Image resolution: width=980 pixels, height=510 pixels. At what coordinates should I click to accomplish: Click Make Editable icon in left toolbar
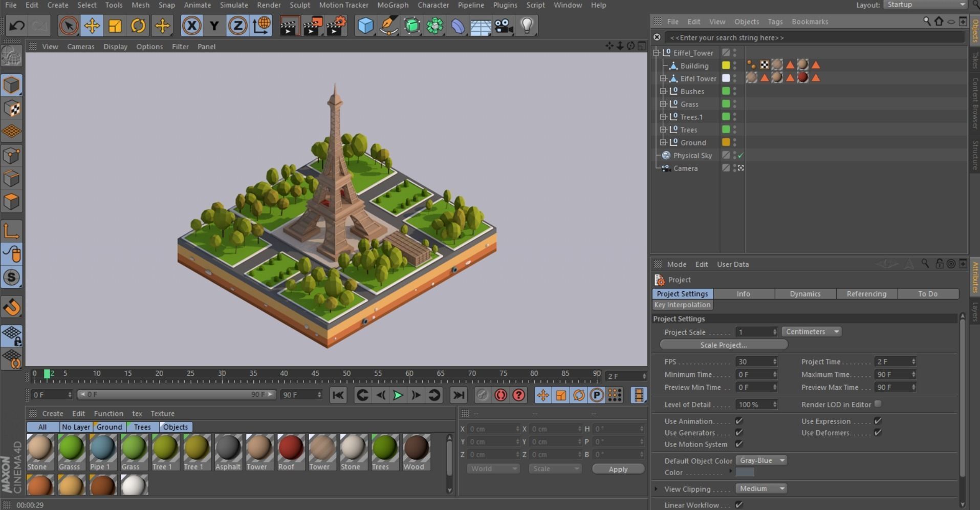(x=11, y=56)
